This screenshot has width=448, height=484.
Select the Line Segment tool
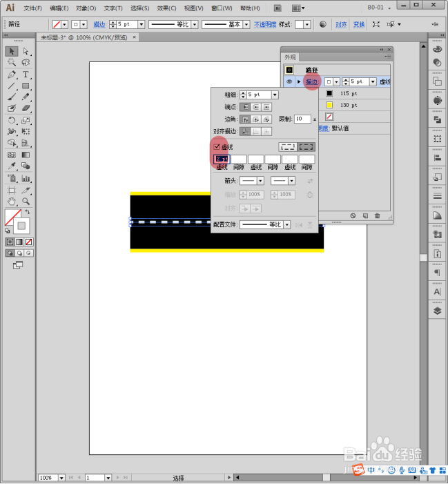tap(12, 86)
